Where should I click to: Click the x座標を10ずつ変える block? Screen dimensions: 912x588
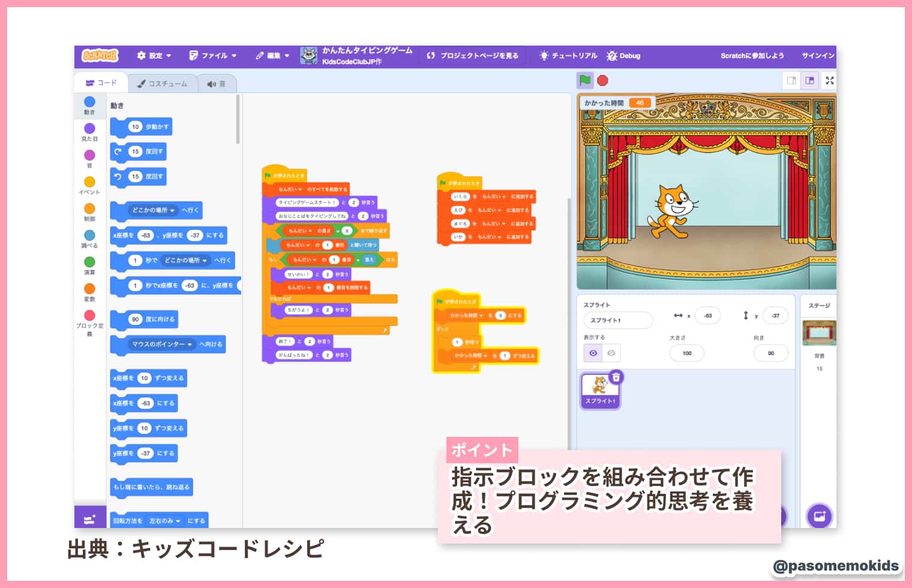(x=149, y=378)
